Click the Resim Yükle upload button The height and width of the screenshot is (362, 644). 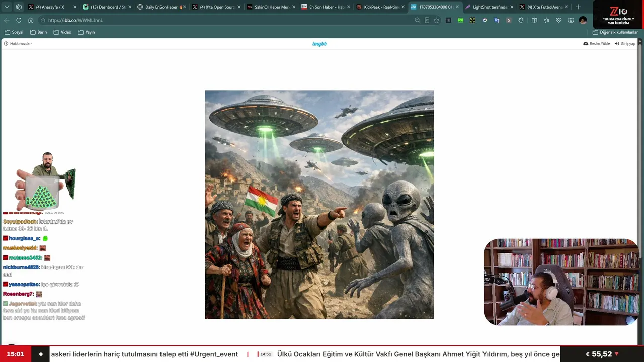click(597, 44)
